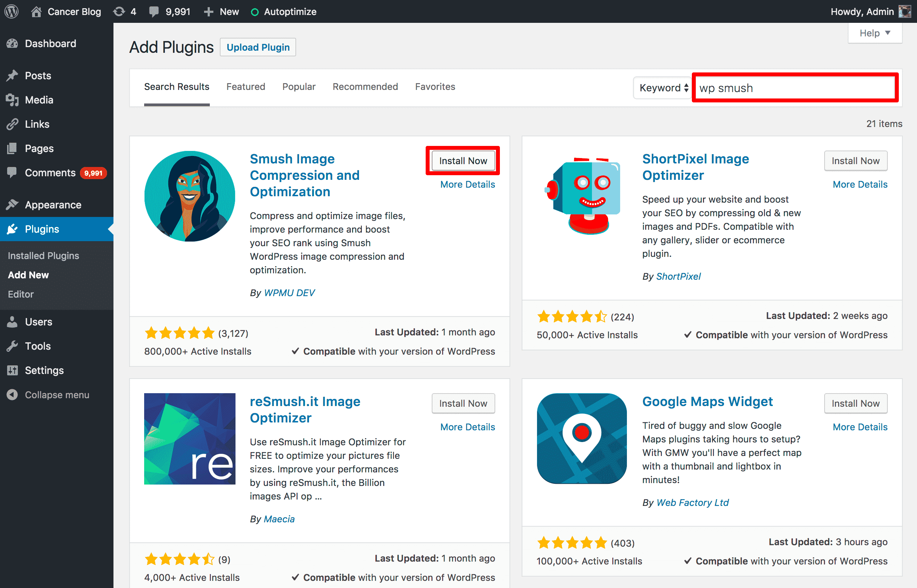The width and height of the screenshot is (917, 588).
Task: Switch to the Featured tab
Action: (x=245, y=87)
